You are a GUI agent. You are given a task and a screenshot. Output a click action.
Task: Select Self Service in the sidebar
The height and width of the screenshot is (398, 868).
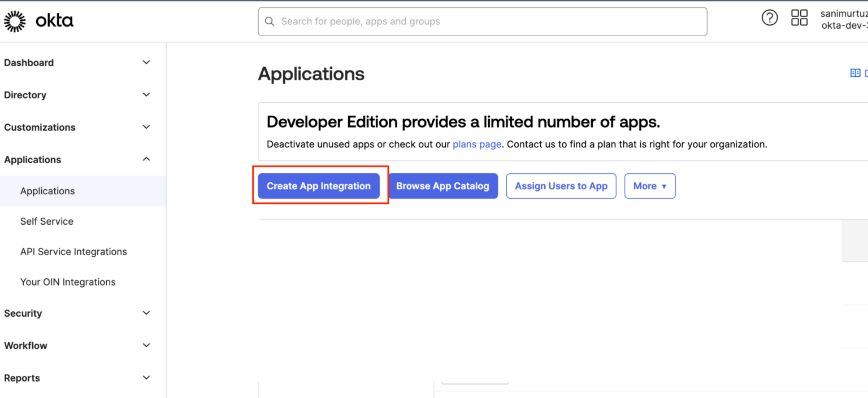pyautogui.click(x=46, y=221)
